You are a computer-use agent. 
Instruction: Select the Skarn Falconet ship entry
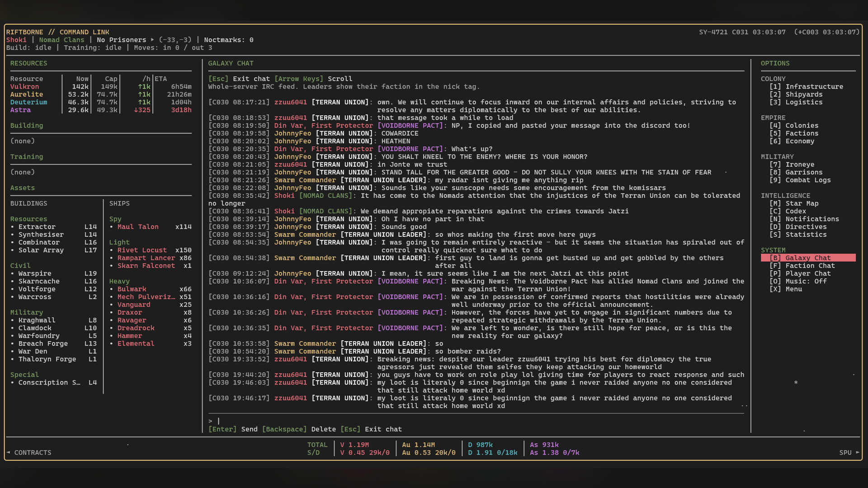click(151, 266)
